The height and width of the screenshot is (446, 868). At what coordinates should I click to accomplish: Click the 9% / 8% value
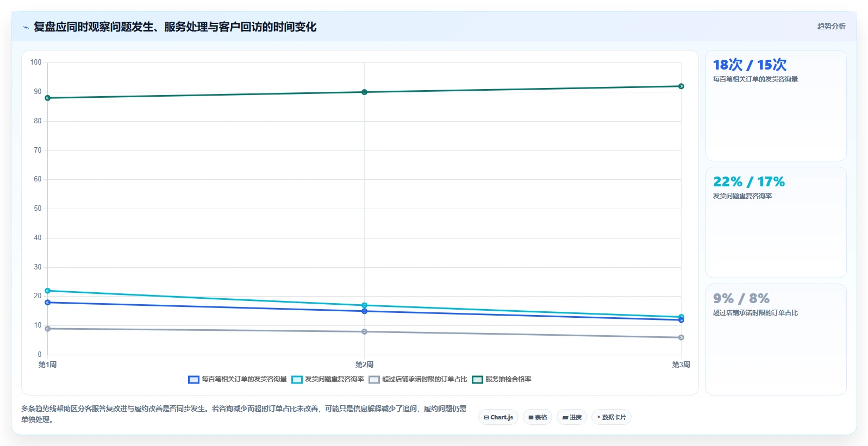coord(741,299)
